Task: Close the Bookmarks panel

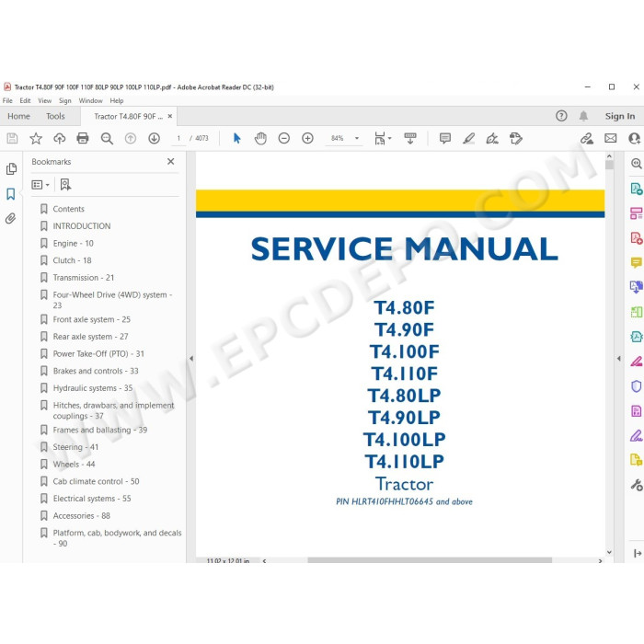Action: [x=171, y=161]
